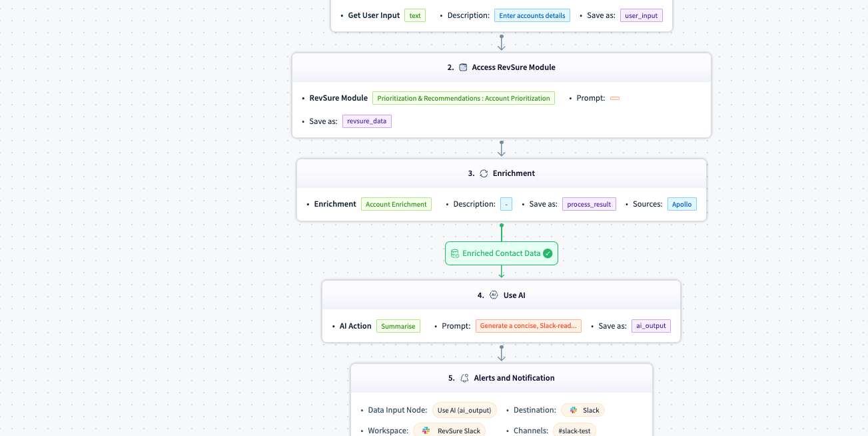Viewport: 868px width, 436px height.
Task: Click the Sources label in Enrichment
Action: click(x=648, y=204)
